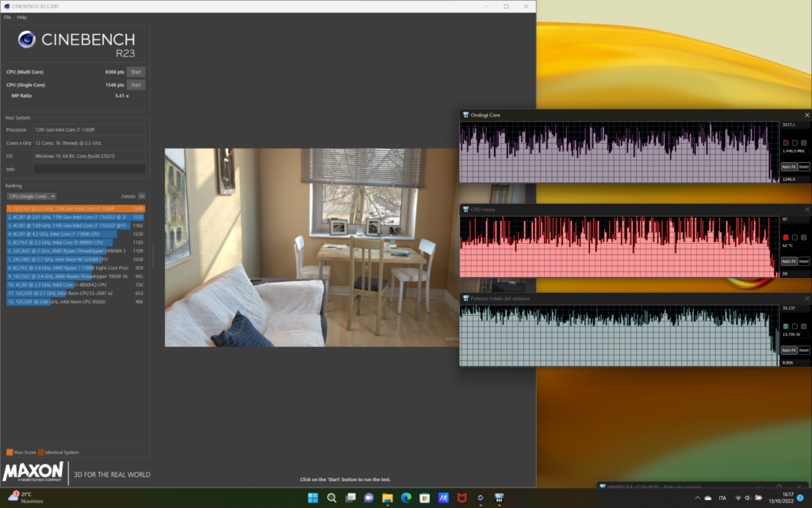Open Microsoft Store from the taskbar

[x=425, y=498]
